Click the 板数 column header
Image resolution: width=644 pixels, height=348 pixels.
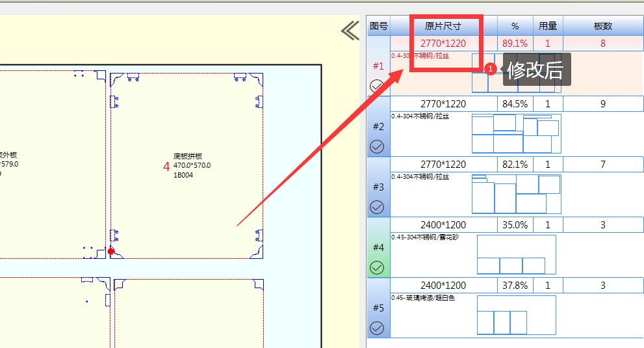tap(603, 26)
